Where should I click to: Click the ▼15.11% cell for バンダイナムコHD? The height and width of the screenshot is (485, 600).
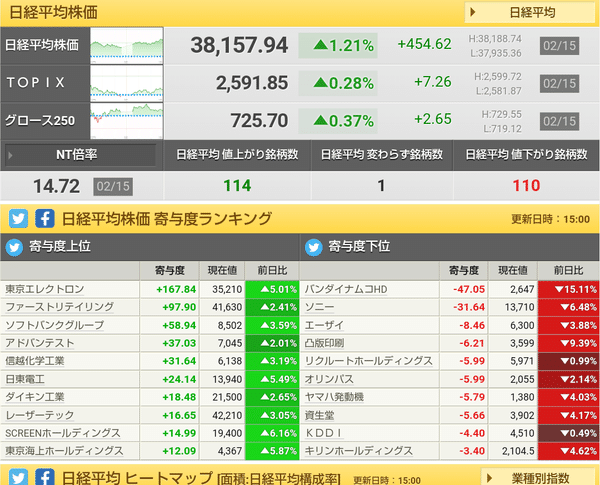pos(568,289)
